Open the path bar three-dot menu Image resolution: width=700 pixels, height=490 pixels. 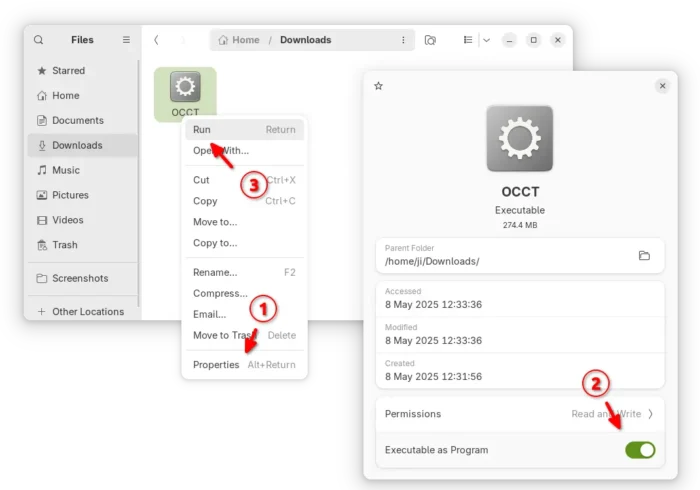(x=403, y=40)
